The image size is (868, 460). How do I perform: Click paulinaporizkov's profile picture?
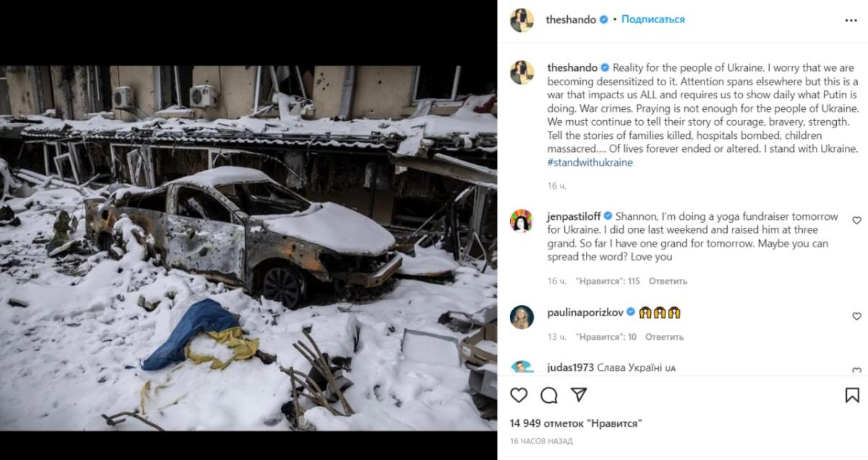pos(522,316)
